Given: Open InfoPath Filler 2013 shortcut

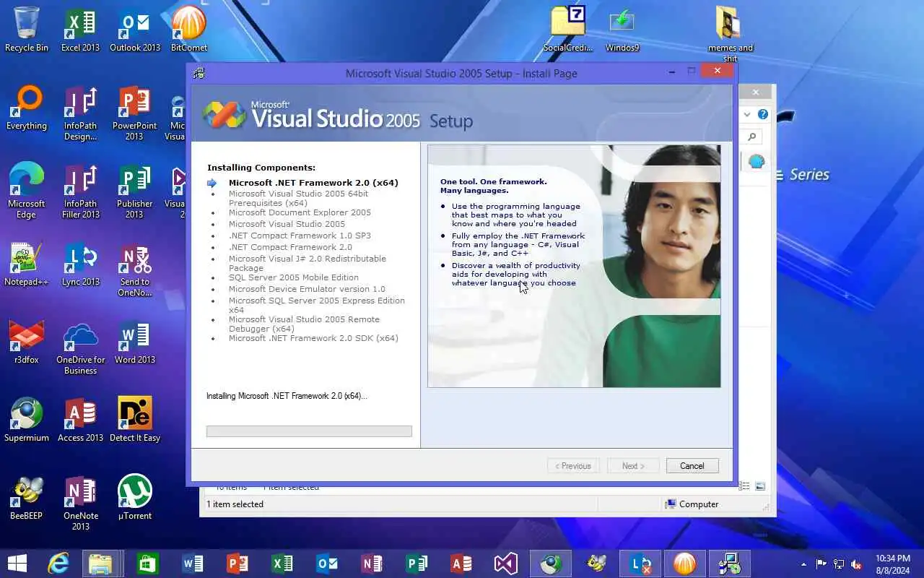Looking at the screenshot, I should coord(80,191).
